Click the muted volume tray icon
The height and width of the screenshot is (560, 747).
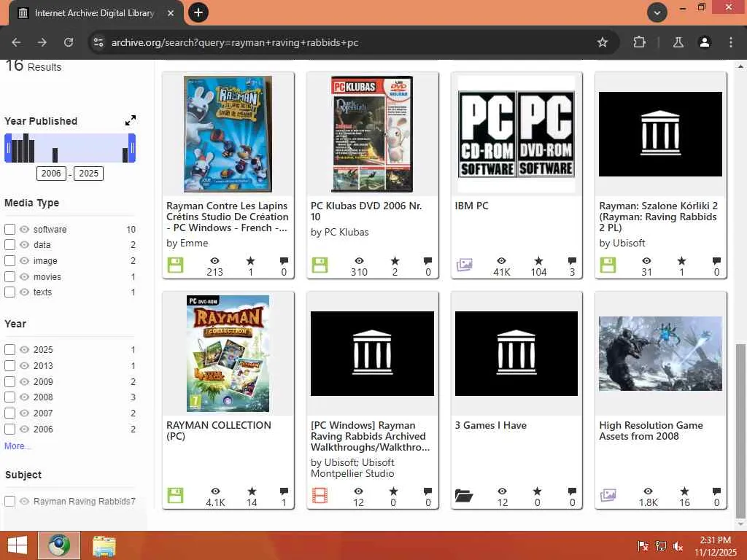point(678,546)
